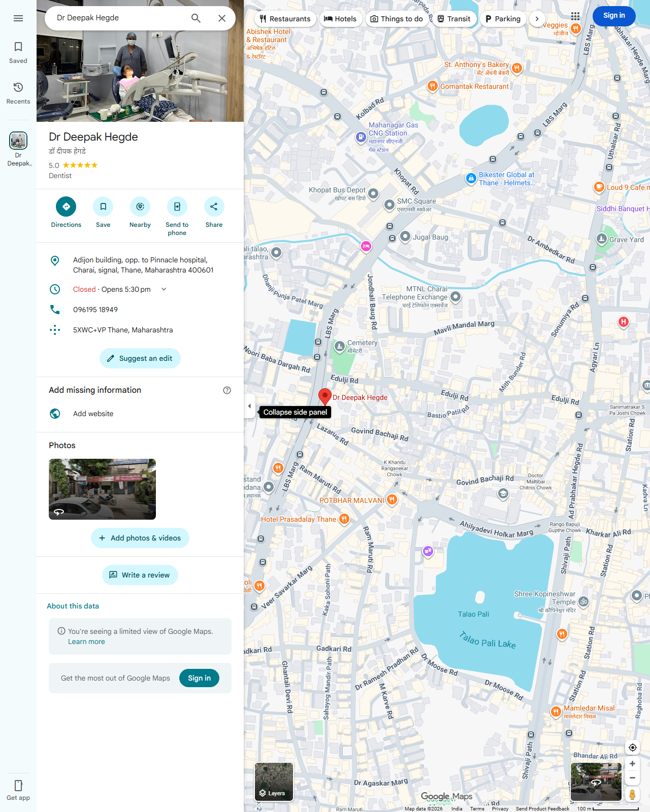Click the Cemetery map marker
Screen dimensions: 650x812
point(340,346)
